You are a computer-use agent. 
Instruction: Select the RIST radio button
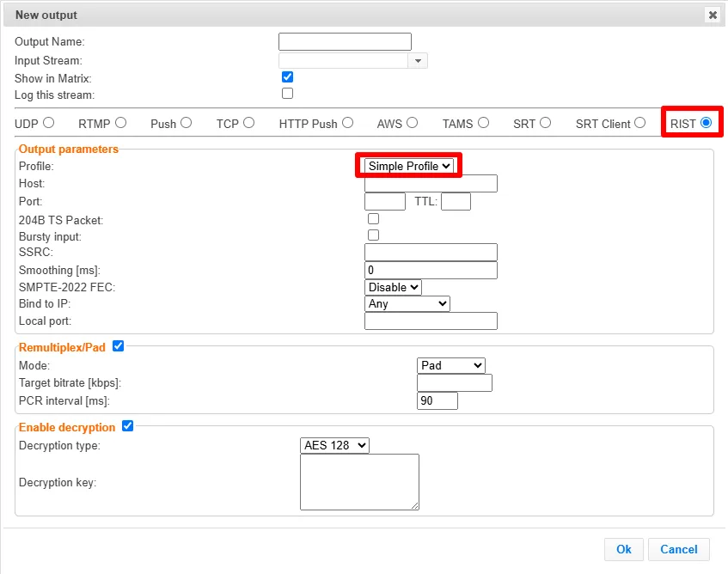707,123
